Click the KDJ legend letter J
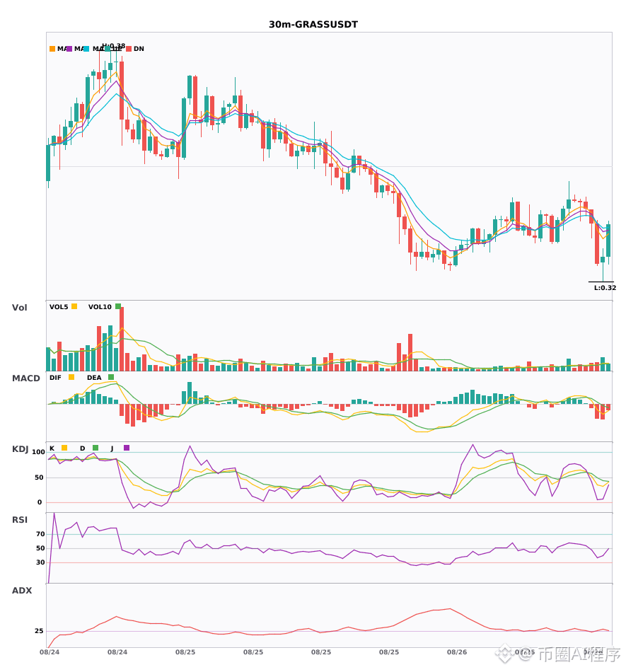626x672 pixels. (x=112, y=448)
